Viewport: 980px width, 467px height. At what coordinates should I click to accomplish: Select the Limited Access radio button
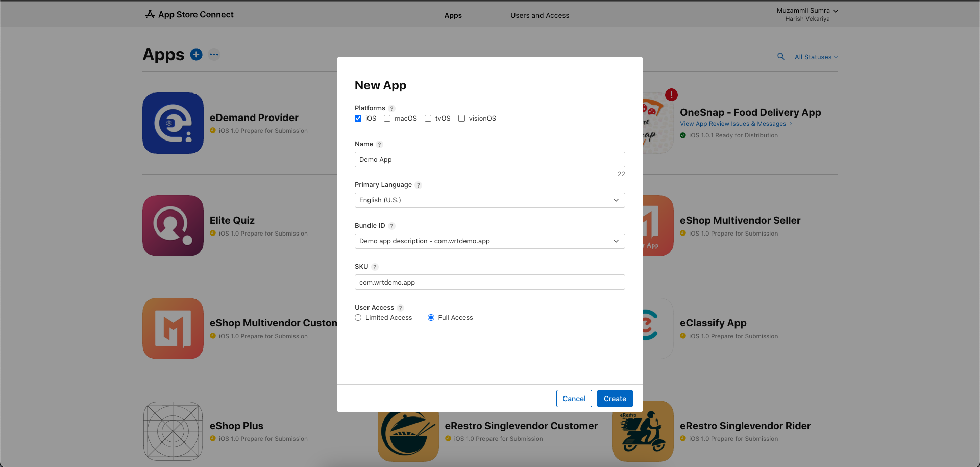point(358,318)
